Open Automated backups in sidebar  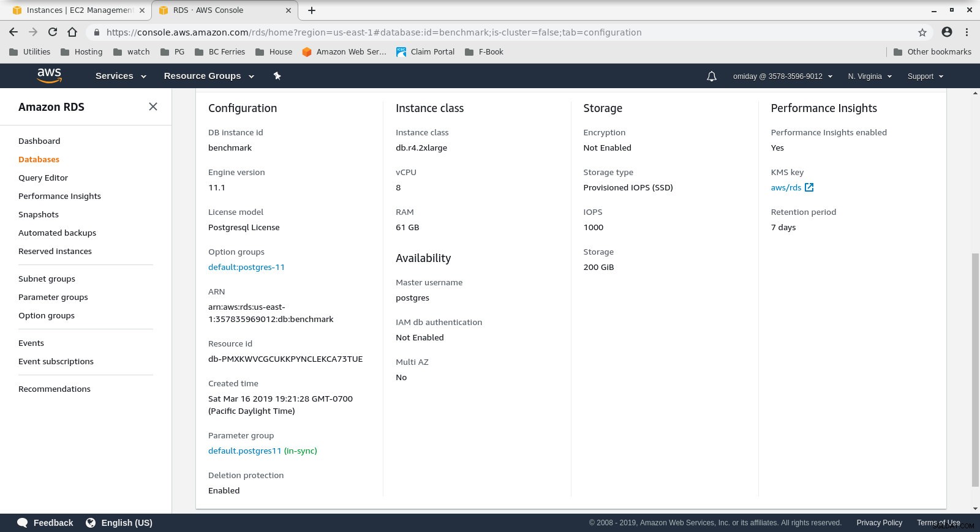pyautogui.click(x=57, y=233)
